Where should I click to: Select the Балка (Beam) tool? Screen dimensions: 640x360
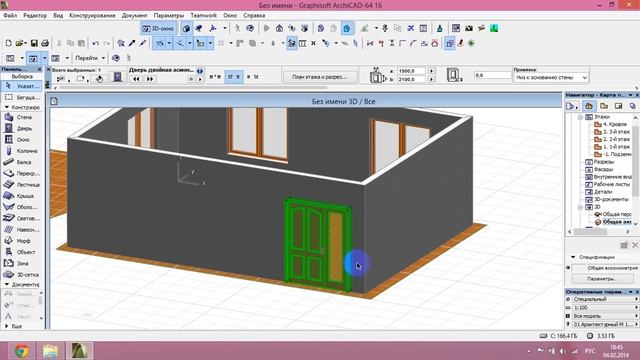22,162
